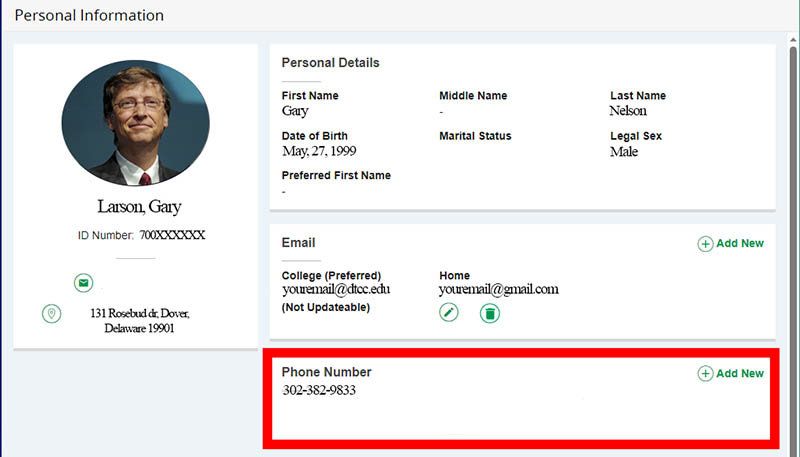This screenshot has height=457, width=800.
Task: Click the Middle Name label
Action: [x=473, y=95]
